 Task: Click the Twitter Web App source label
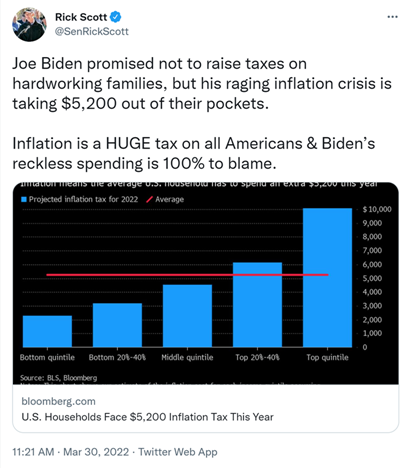(178, 452)
